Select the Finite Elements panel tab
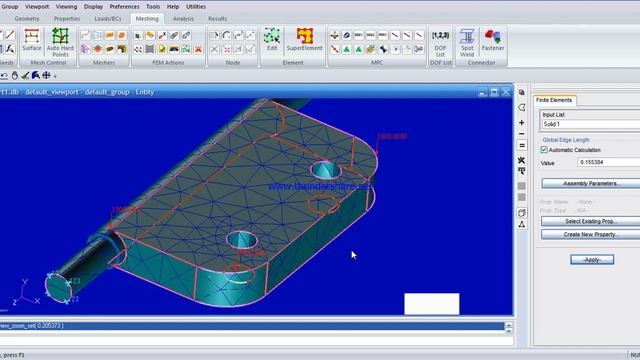The image size is (640, 360). pos(554,100)
